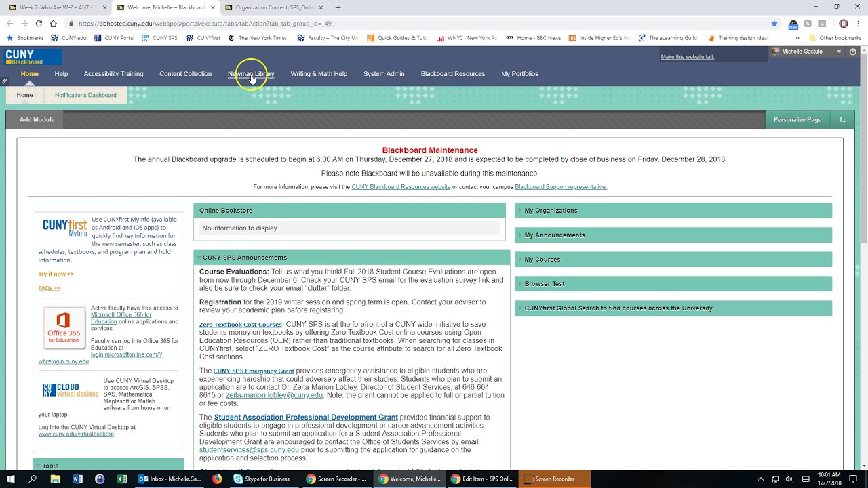This screenshot has width=868, height=488.
Task: Open Outlook Inbox taskbar item
Action: (170, 479)
